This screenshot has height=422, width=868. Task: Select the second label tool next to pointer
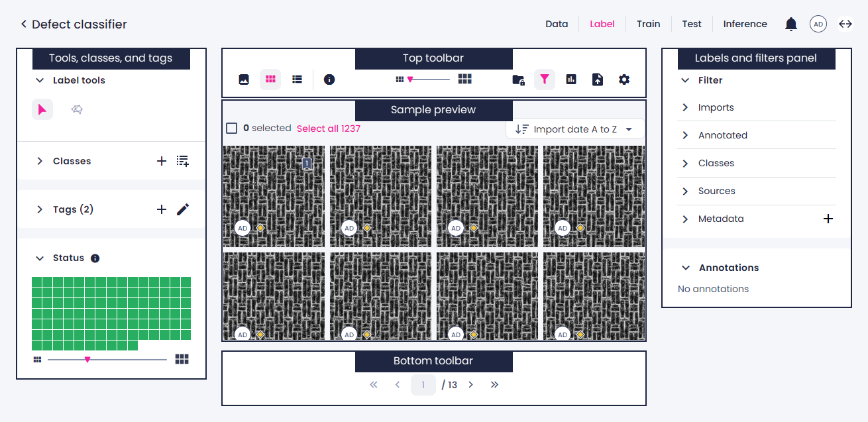coord(77,109)
